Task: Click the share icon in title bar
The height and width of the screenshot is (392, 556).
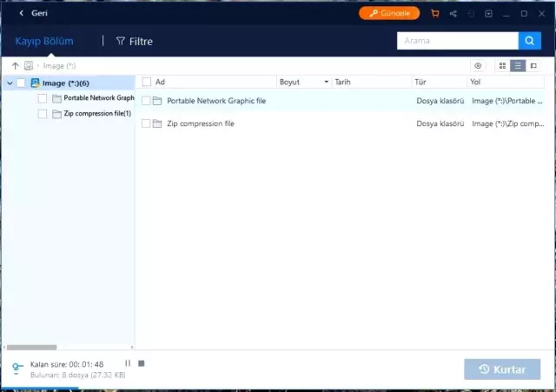Action: click(453, 14)
